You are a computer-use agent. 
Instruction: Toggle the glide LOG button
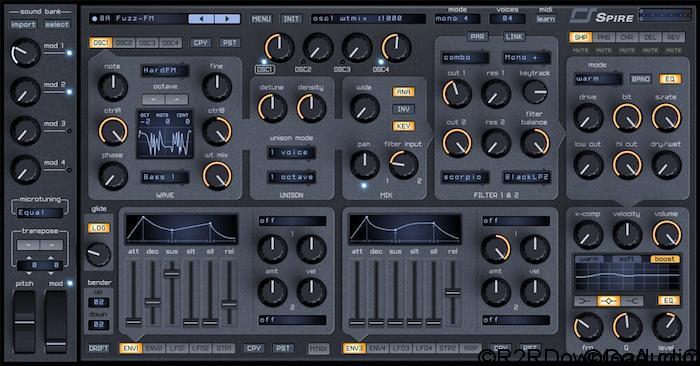[98, 228]
